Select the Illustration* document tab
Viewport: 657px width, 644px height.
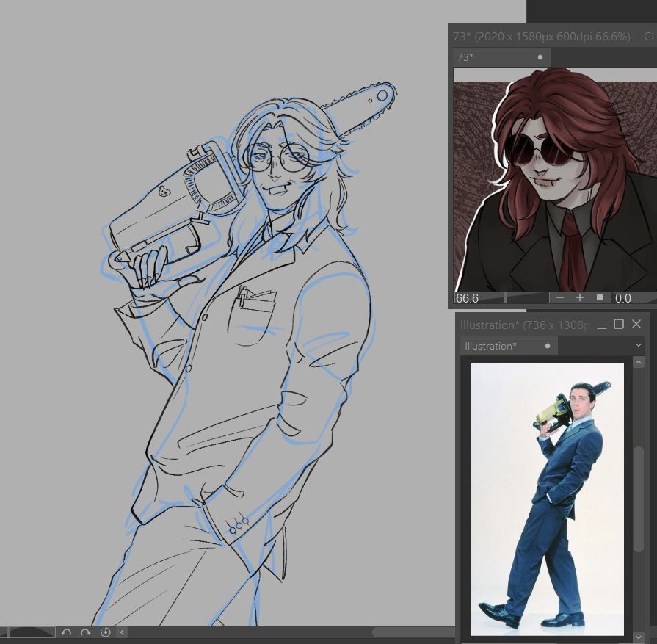(x=509, y=347)
